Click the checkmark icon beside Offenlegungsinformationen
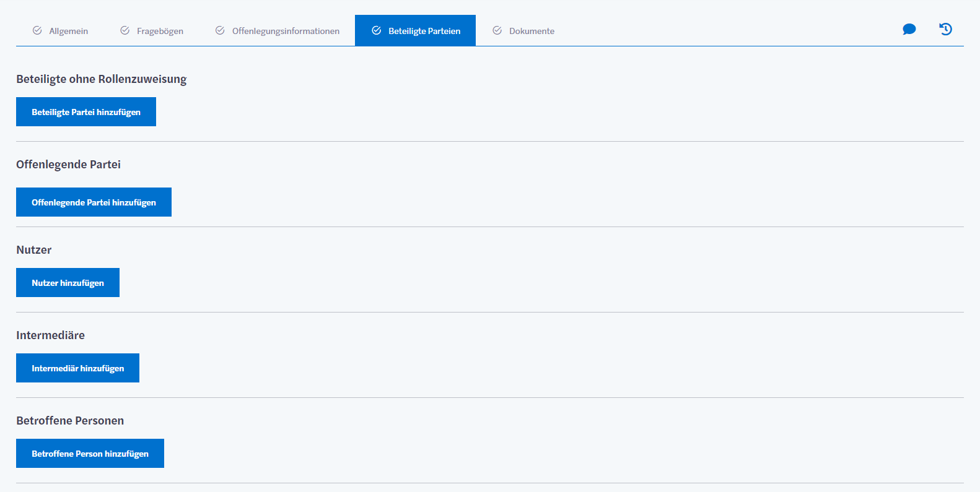This screenshot has height=492, width=980. (x=220, y=30)
